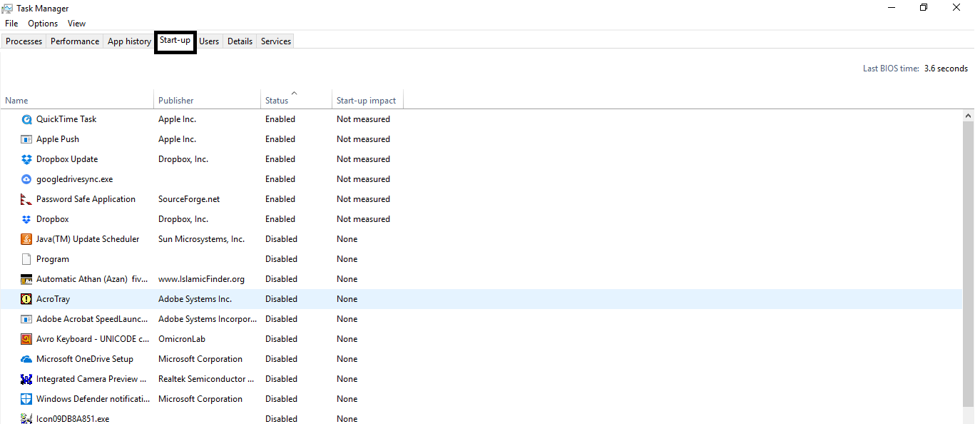Screen dimensions: 980x424
Task: Click the www.IslamicFinder.org publisher cell
Action: (x=201, y=279)
